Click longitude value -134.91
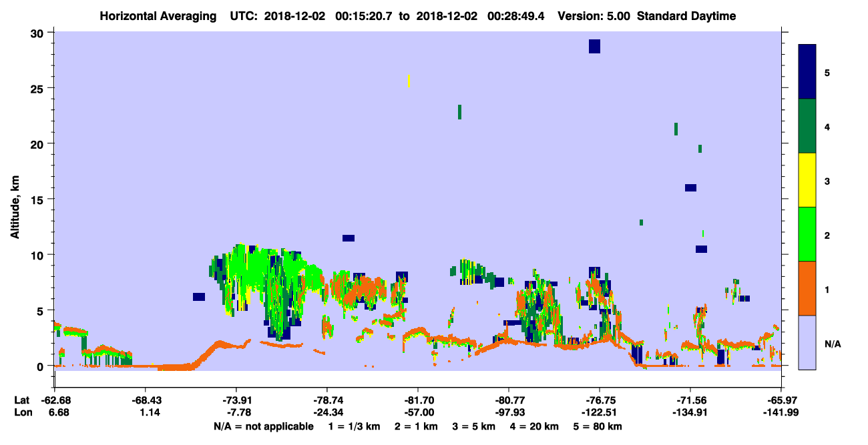 coord(690,412)
